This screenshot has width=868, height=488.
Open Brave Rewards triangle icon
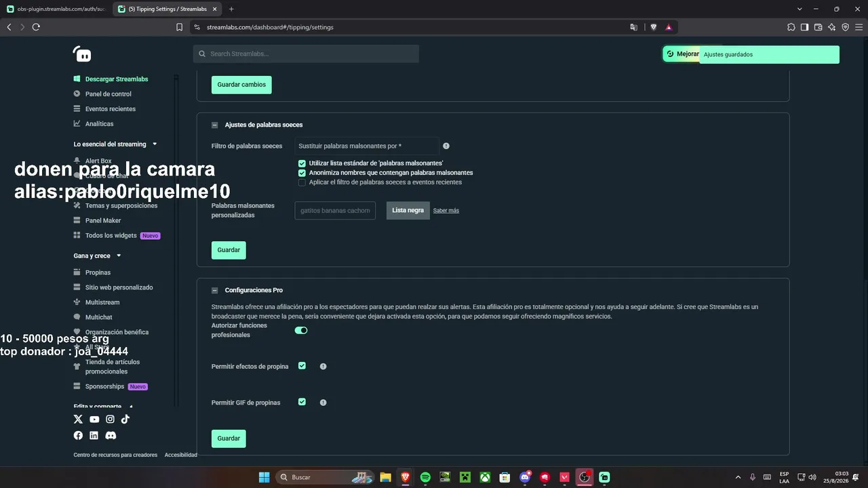[669, 27]
